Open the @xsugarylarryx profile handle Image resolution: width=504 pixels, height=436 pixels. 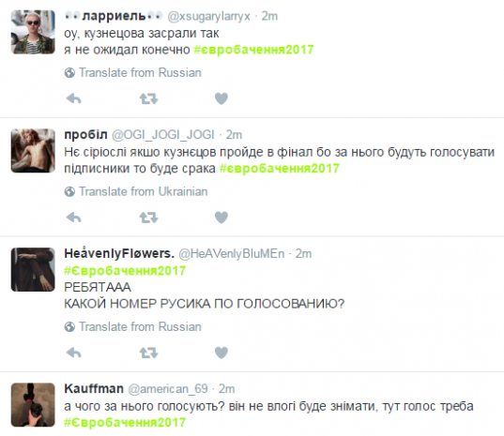pyautogui.click(x=208, y=16)
